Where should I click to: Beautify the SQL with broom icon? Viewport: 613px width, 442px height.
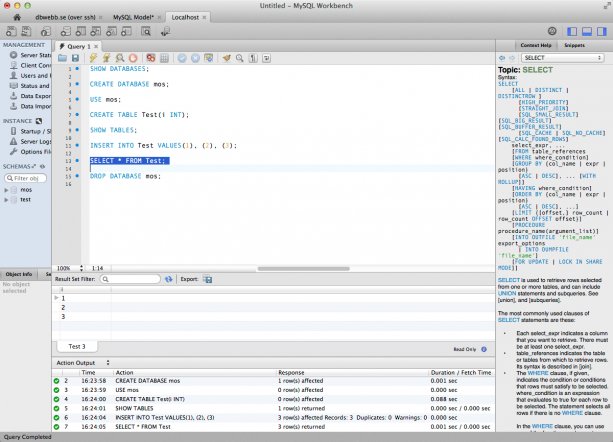click(226, 58)
